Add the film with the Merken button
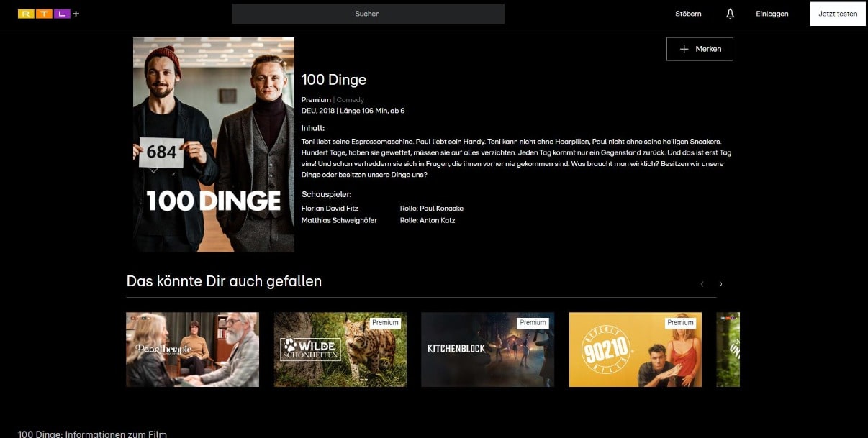Screen dimensions: 868x438 point(700,49)
